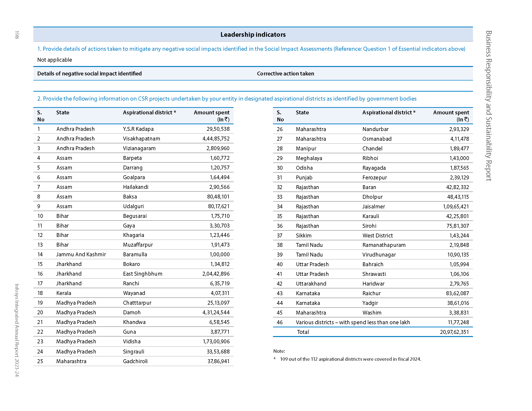Click the footnote about 112 aspirational districts
The width and height of the screenshot is (532, 411).
350,359
